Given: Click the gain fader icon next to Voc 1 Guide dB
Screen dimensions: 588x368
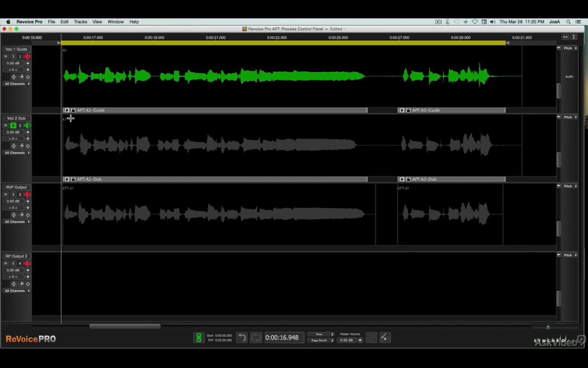Looking at the screenshot, I should (x=28, y=63).
